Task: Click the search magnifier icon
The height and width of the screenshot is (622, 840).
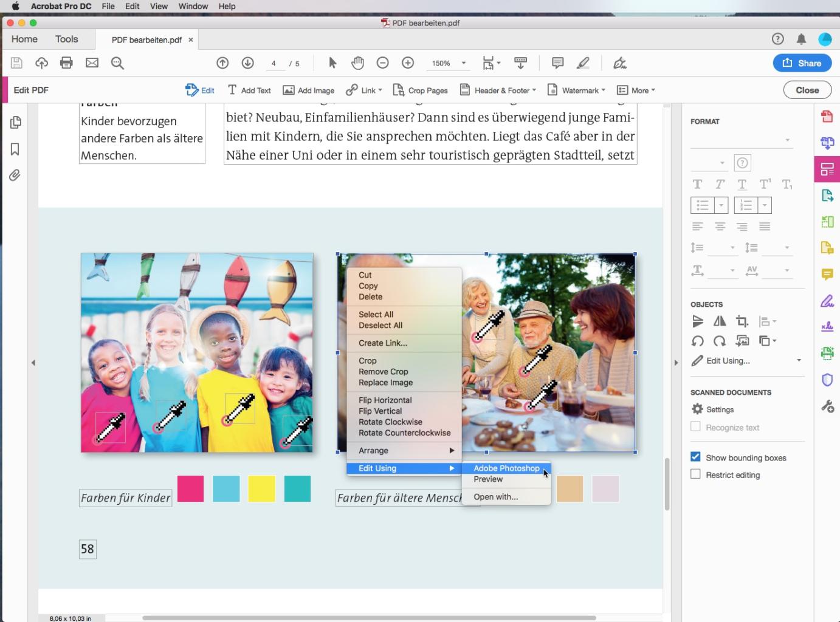Action: 117,63
